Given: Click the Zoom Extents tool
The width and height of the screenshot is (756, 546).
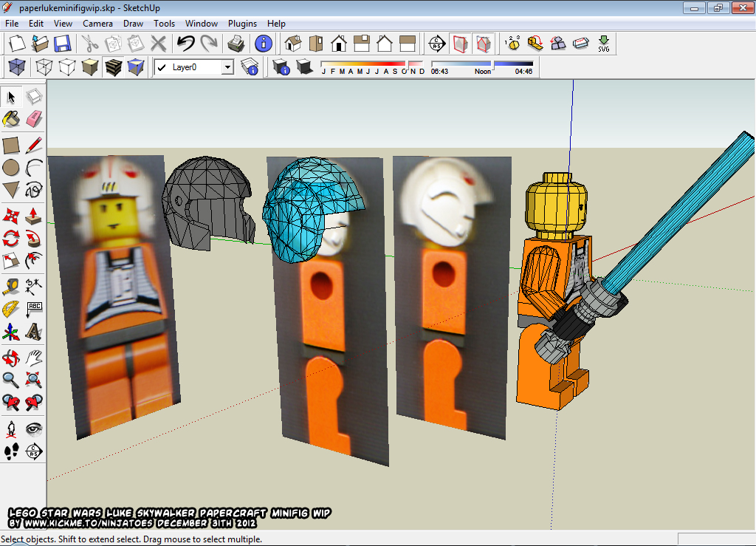Looking at the screenshot, I should [x=34, y=380].
